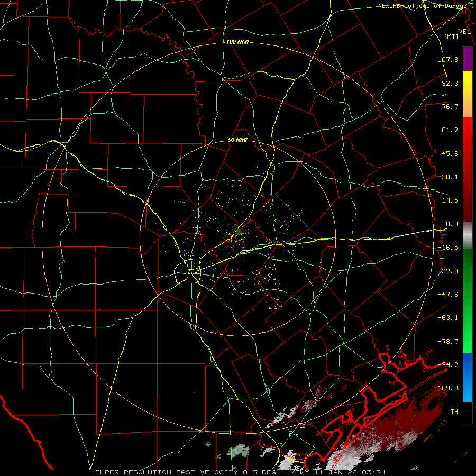
Task: Click the KEWX station identifier in caption
Action: 300,472
